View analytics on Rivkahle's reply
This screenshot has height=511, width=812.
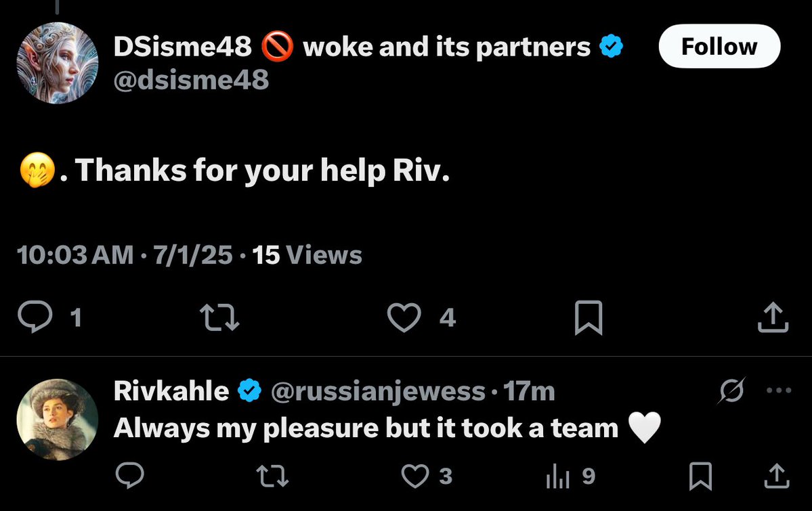coord(556,476)
